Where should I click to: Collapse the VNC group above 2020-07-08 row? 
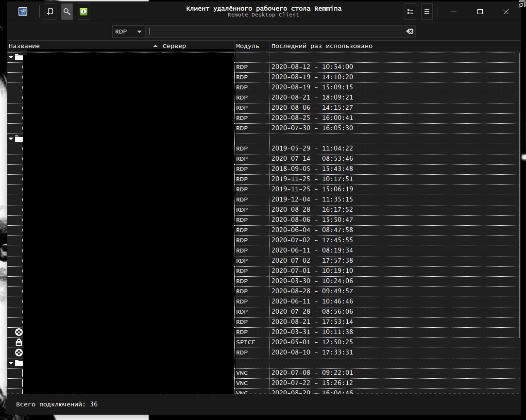(11, 363)
